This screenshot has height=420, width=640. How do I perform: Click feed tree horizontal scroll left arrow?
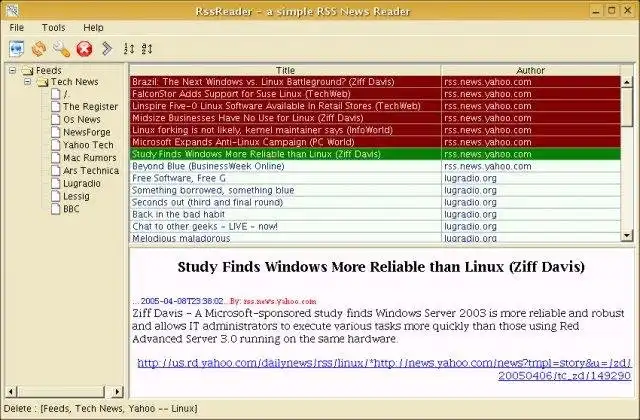click(x=11, y=392)
